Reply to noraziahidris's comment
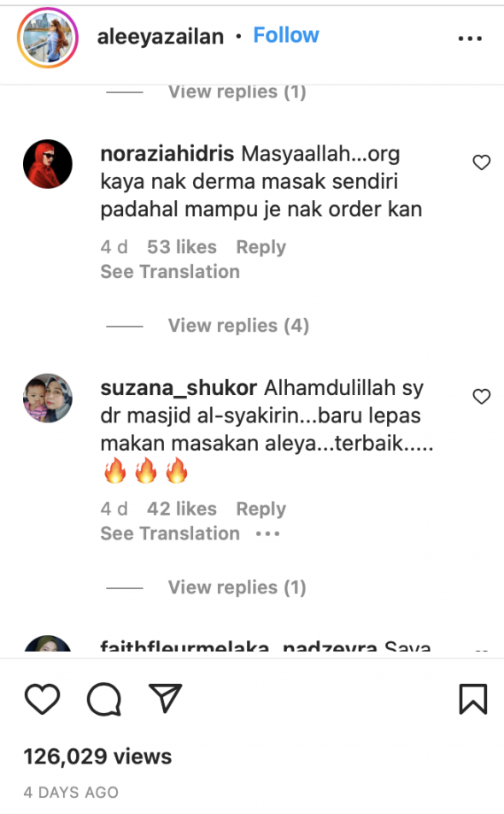Image resolution: width=504 pixels, height=814 pixels. (261, 247)
